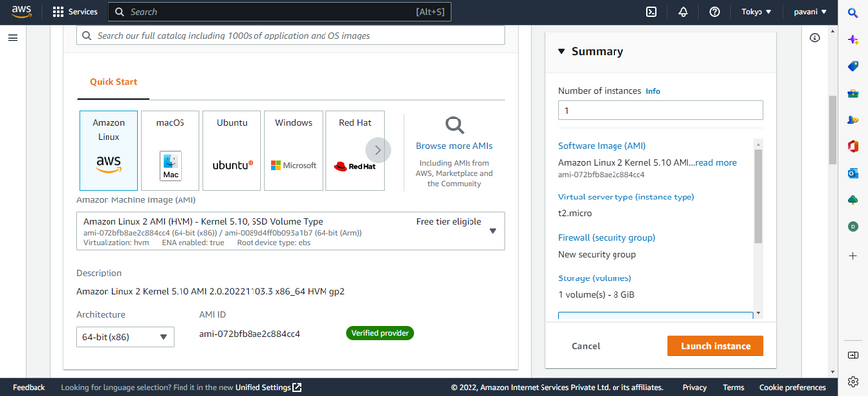The image size is (868, 396).
Task: Select the Ubuntu AMI tile
Action: [x=232, y=150]
